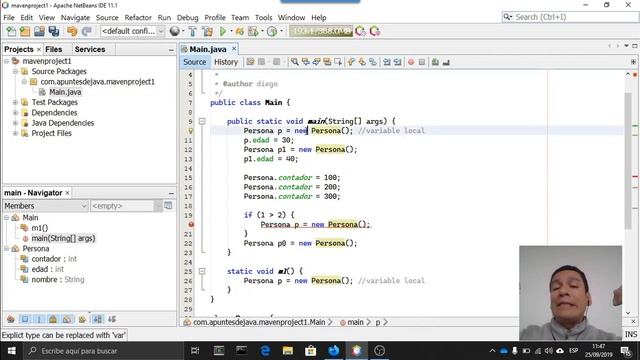
Task: Click the Previous Bookmark icon
Action: [x=351, y=62]
